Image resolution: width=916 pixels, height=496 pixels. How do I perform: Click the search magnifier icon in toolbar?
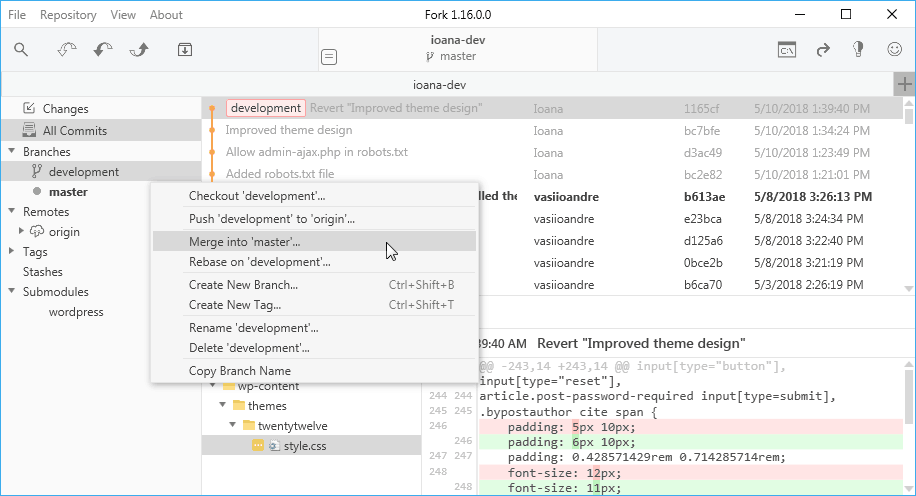click(21, 50)
